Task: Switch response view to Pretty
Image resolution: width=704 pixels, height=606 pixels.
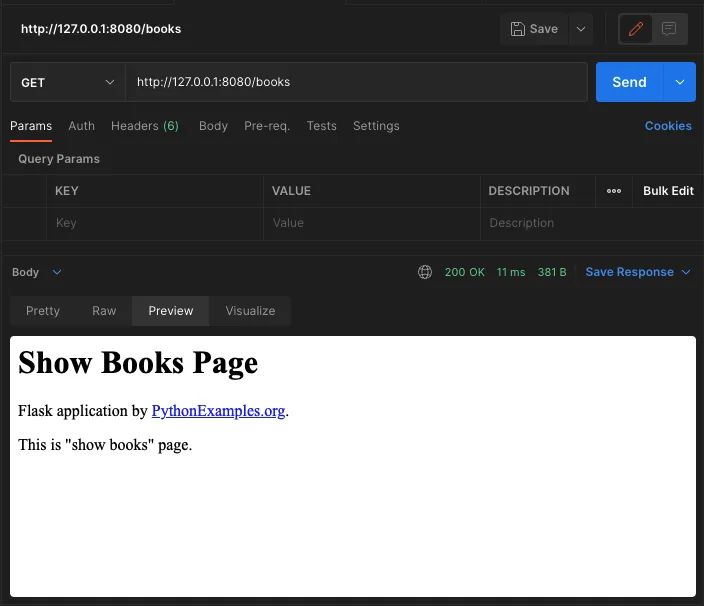Action: (43, 311)
